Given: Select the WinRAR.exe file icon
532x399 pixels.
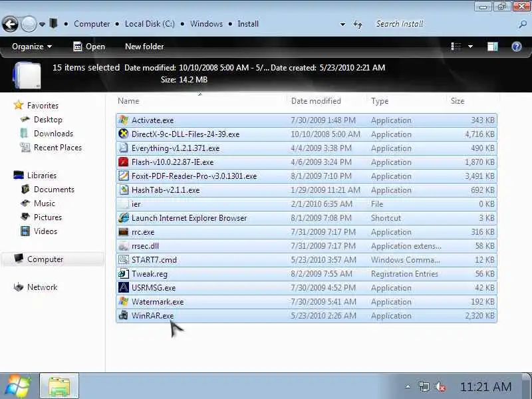Looking at the screenshot, I should point(124,315).
